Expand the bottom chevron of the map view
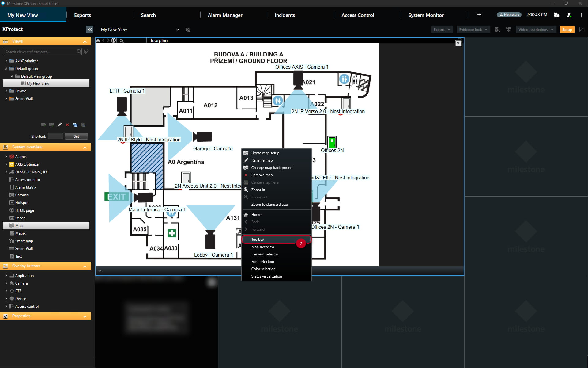Image resolution: width=588 pixels, height=368 pixels. (x=100, y=271)
